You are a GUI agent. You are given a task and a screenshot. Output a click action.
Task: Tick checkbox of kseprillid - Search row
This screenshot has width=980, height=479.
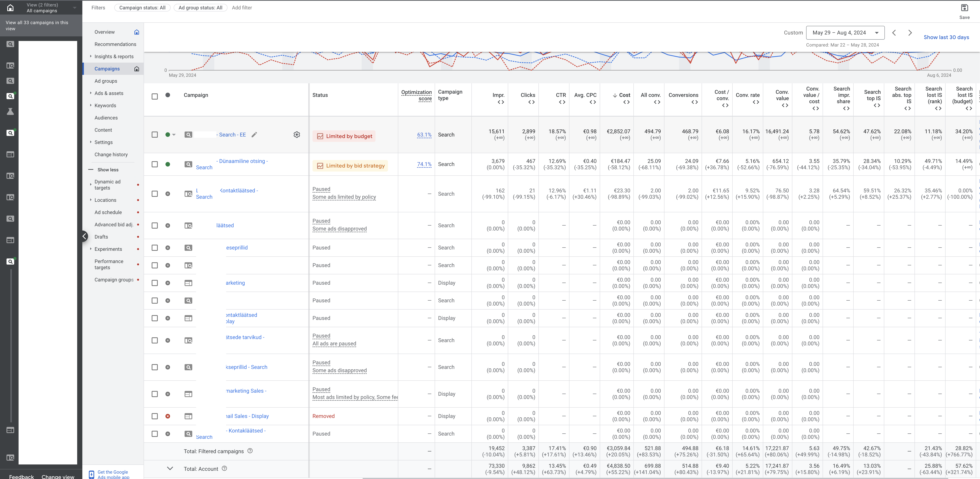pyautogui.click(x=155, y=367)
